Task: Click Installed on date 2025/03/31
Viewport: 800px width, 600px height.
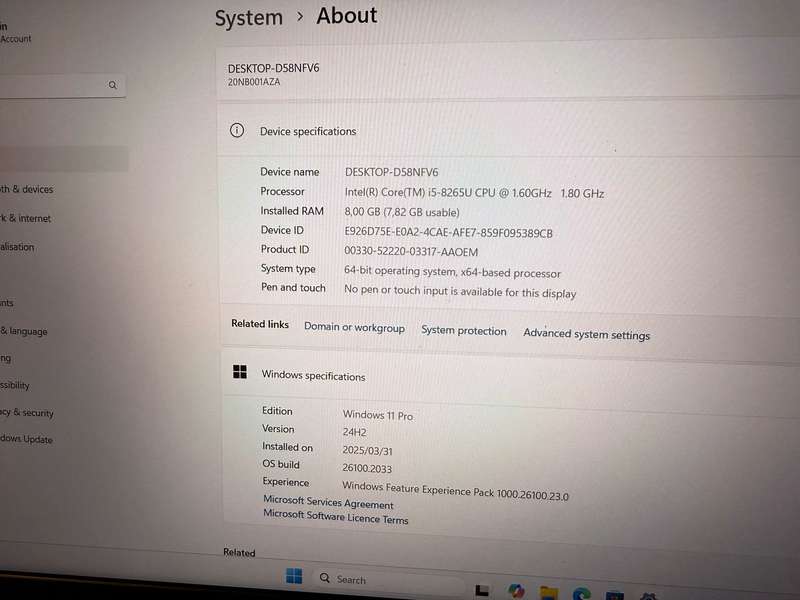Action: pyautogui.click(x=367, y=451)
